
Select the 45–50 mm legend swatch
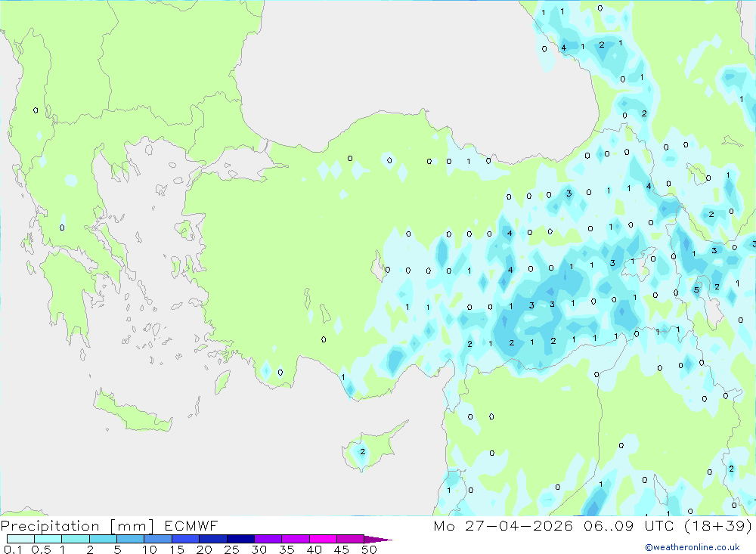pyautogui.click(x=351, y=539)
